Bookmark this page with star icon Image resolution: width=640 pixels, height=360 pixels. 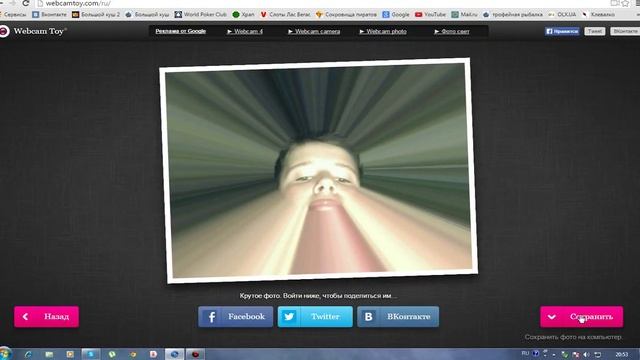click(626, 3)
